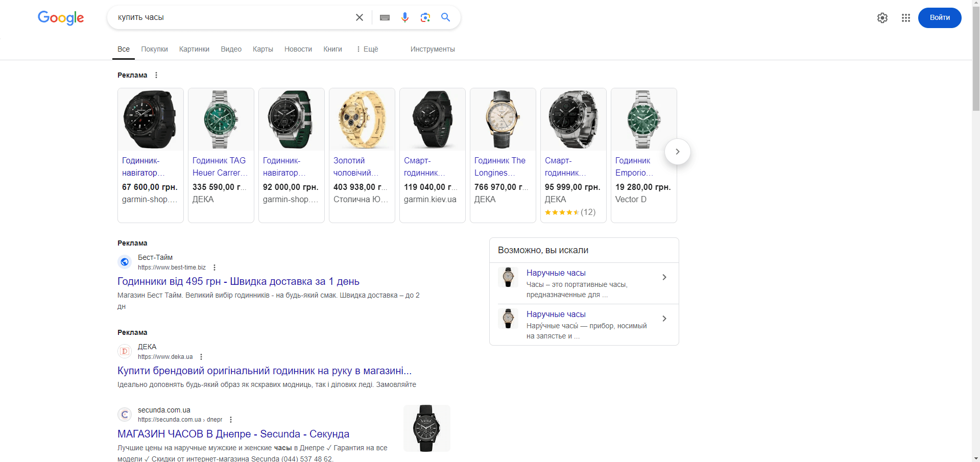The height and width of the screenshot is (462, 980).
Task: Click in the search input field
Action: pos(232,17)
